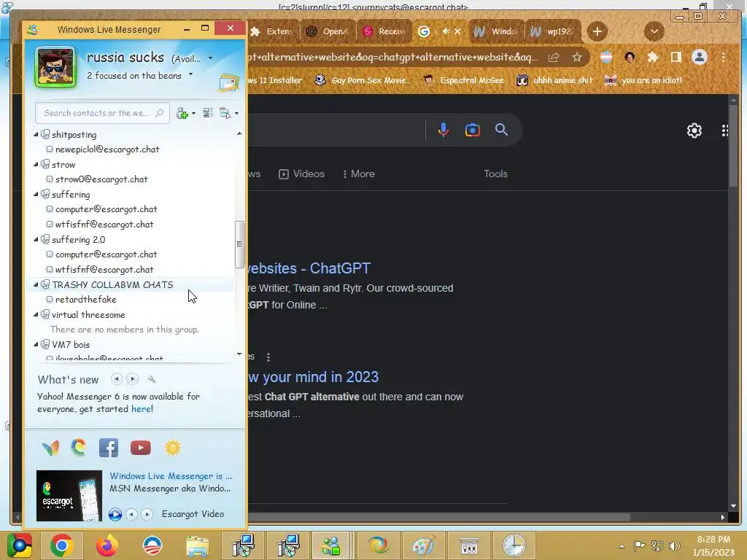Open Chrome profile avatar button
The image size is (747, 560).
tap(700, 58)
